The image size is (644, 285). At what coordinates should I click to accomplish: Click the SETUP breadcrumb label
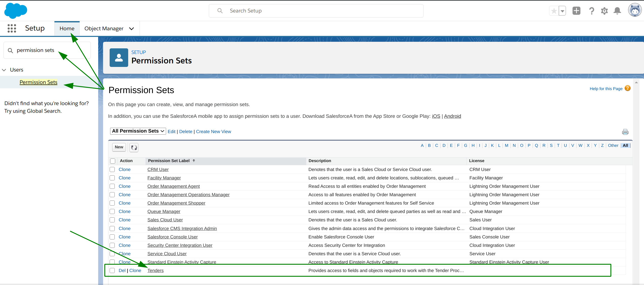pos(139,52)
